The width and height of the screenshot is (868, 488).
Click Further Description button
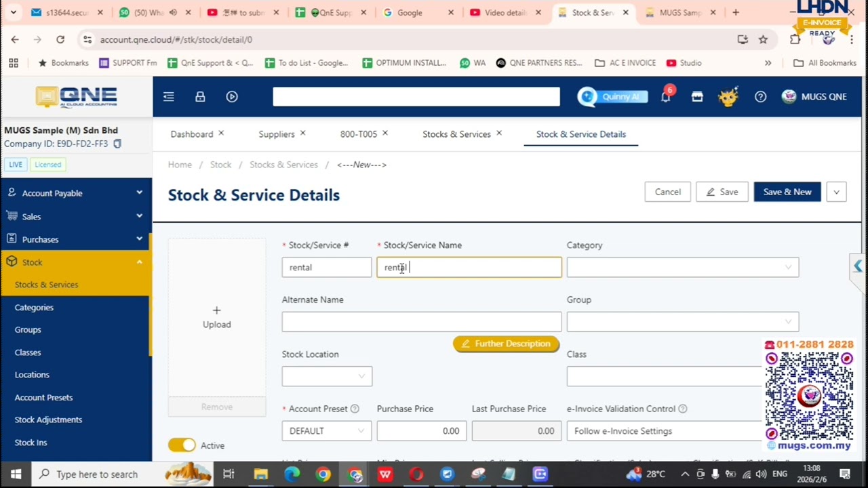click(507, 344)
